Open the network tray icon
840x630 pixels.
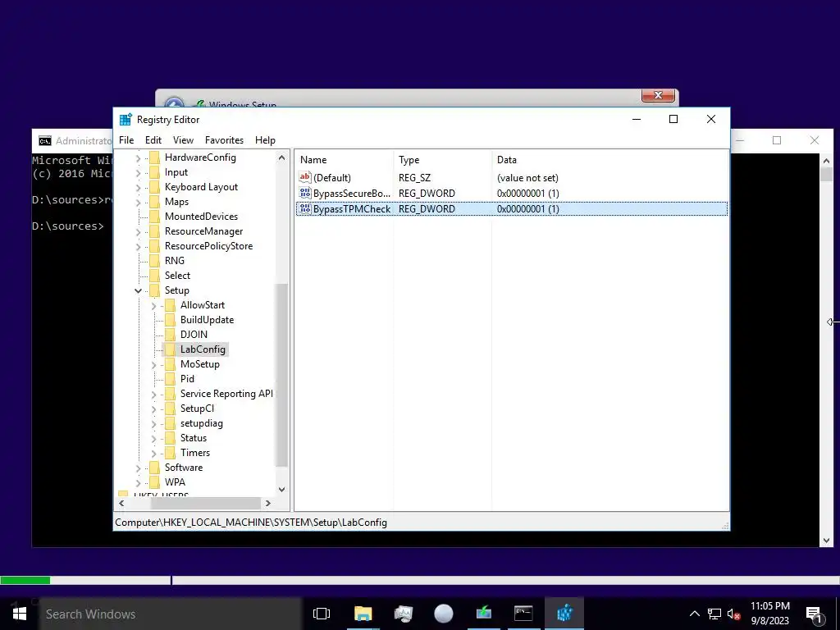714,614
